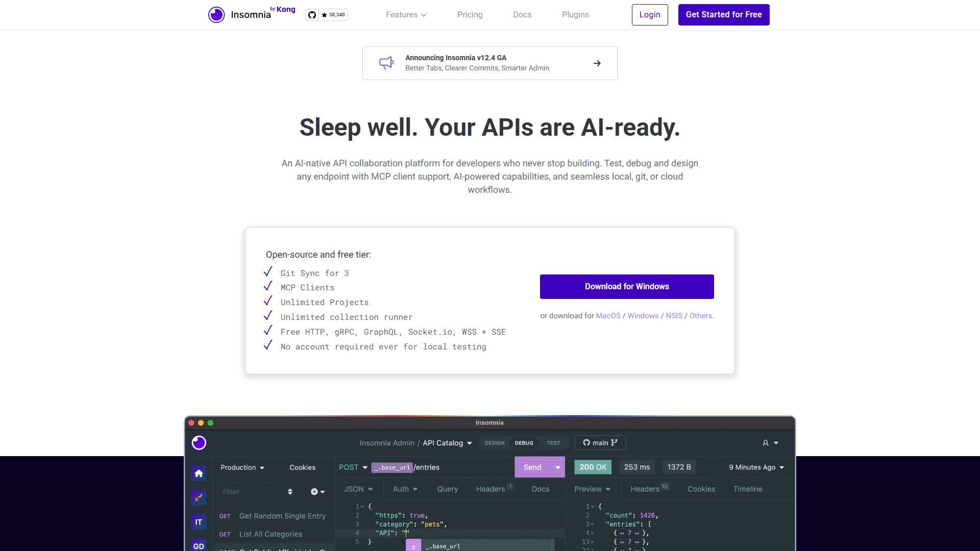
Task: Click the Filter input field
Action: pyautogui.click(x=248, y=491)
